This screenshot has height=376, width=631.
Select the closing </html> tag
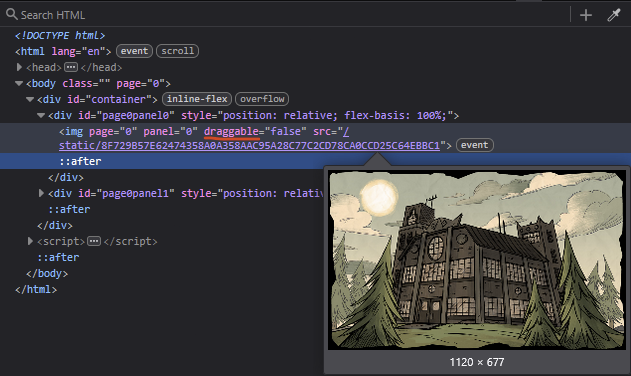(x=36, y=289)
